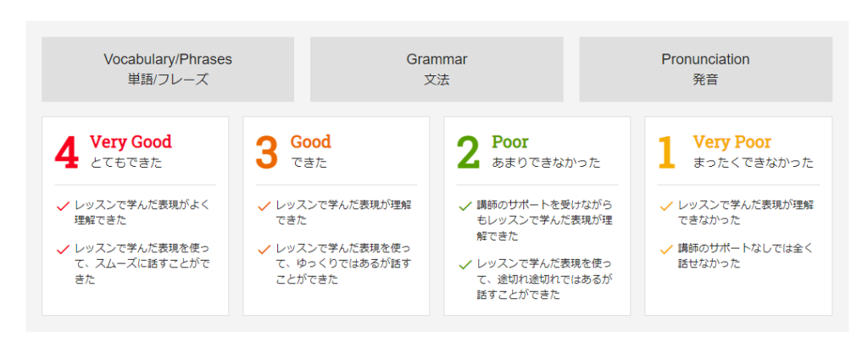The height and width of the screenshot is (348, 868).
Task: Click the まったくできなかった subtitle text
Action: tap(753, 163)
